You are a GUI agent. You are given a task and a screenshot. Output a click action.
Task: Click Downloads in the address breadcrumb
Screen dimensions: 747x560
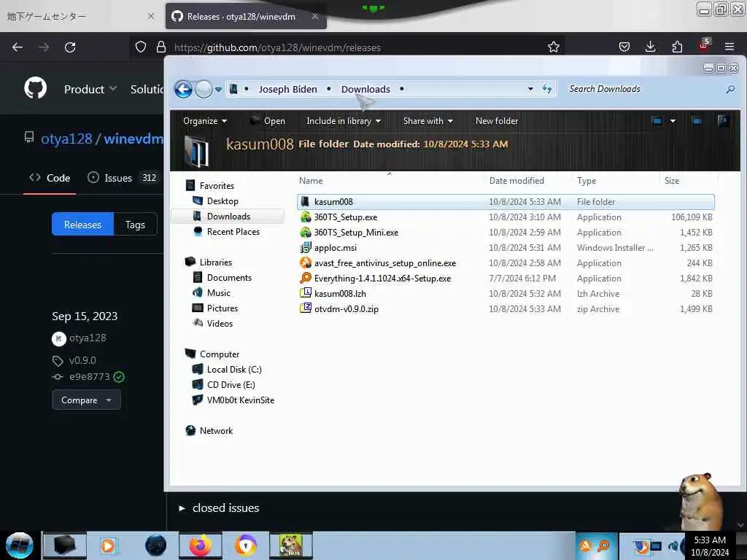point(365,89)
